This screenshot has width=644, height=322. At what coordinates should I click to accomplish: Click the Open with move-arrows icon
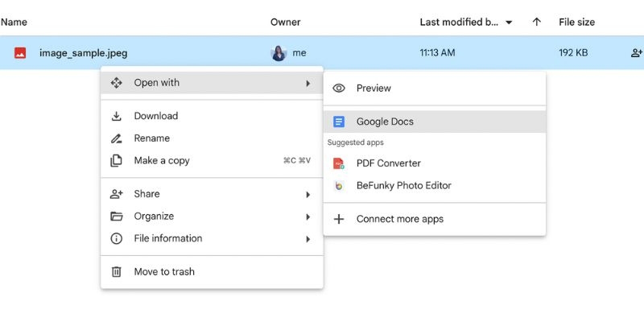tap(116, 83)
